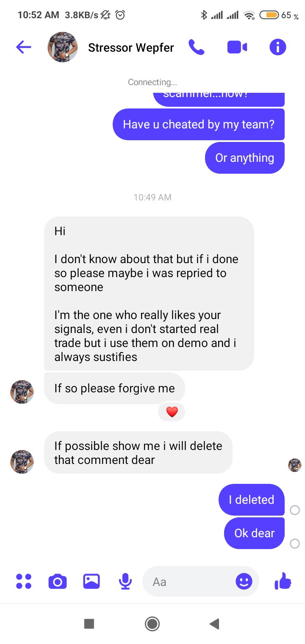Tap the message input field
This screenshot has width=305, height=644.
pyautogui.click(x=191, y=582)
